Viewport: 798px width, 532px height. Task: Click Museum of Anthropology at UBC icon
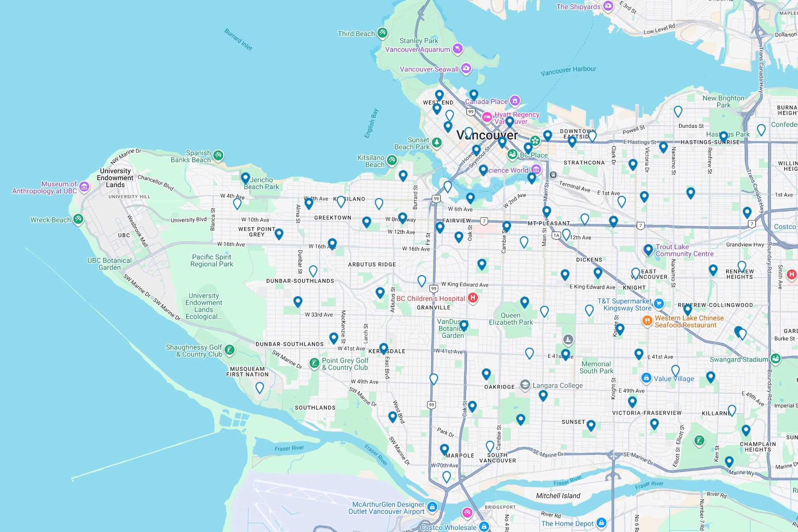click(84, 187)
